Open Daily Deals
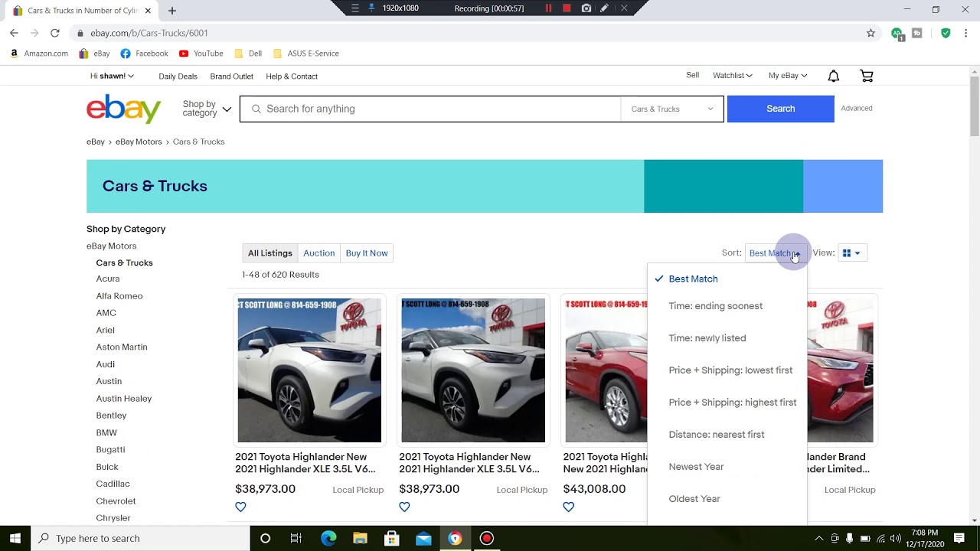Viewport: 980px width, 551px height. [x=178, y=76]
